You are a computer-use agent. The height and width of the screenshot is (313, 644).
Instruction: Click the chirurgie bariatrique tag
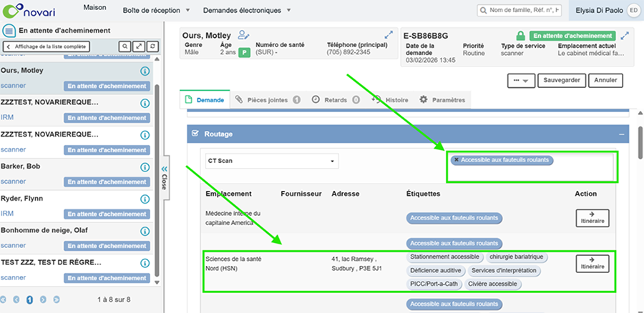tap(517, 257)
